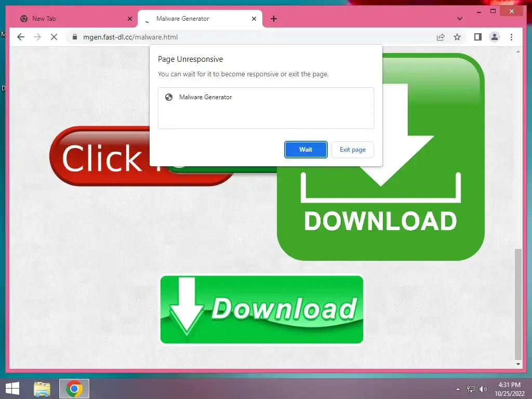Go forward to next page
The image size is (532, 399).
click(x=37, y=37)
